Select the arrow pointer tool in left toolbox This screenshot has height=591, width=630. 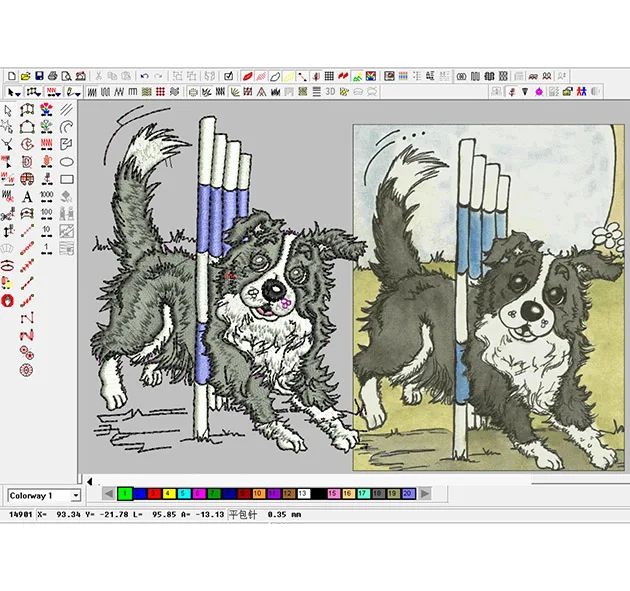point(8,110)
